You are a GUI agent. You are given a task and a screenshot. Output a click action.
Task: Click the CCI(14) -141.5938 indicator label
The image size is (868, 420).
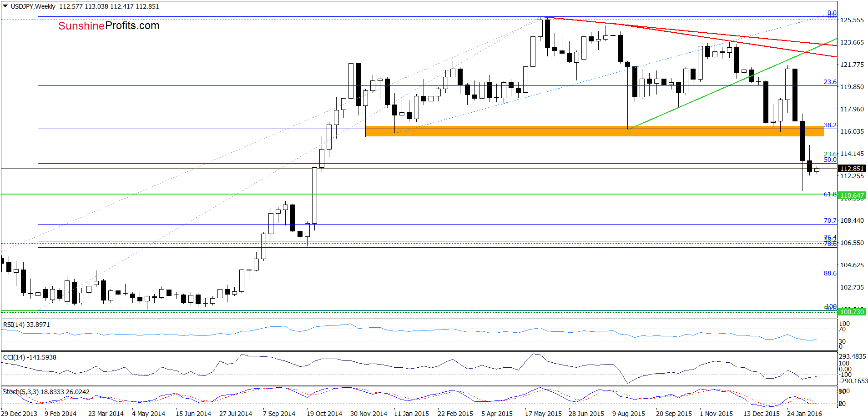[30, 357]
